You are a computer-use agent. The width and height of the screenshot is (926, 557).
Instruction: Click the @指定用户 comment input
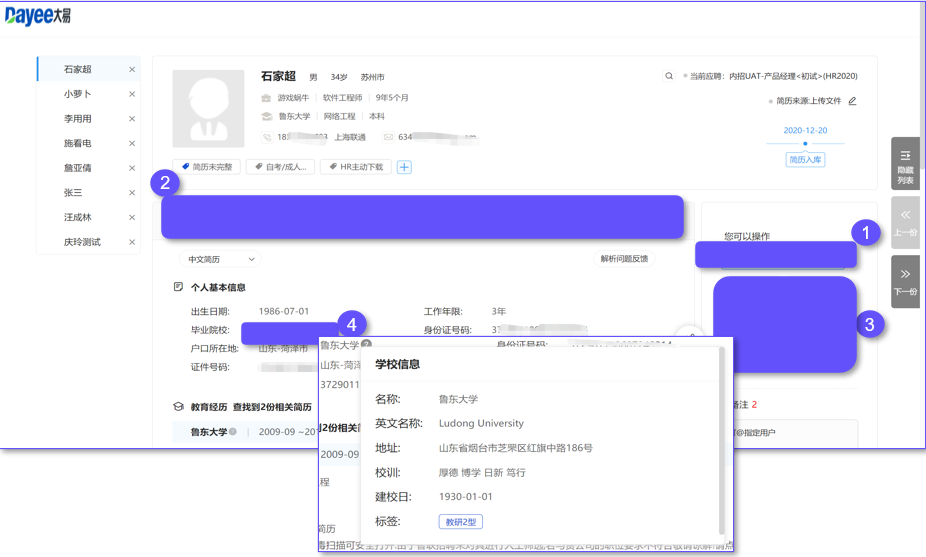(x=795, y=433)
